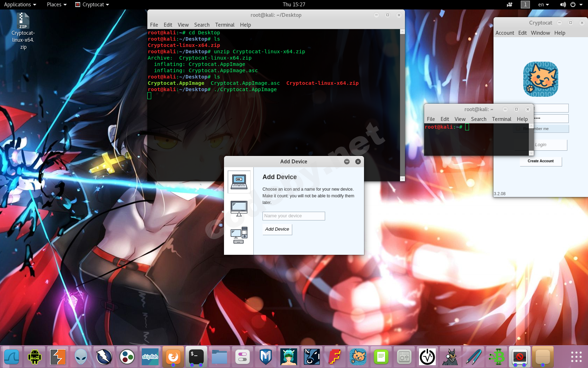Show all applications grid
This screenshot has height=368, width=588.
(x=576, y=357)
